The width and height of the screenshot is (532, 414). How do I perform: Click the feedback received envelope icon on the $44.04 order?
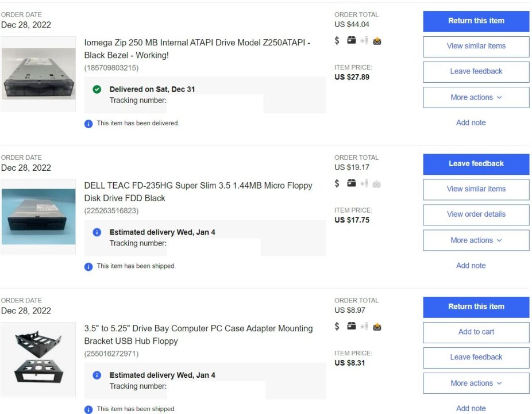(377, 41)
